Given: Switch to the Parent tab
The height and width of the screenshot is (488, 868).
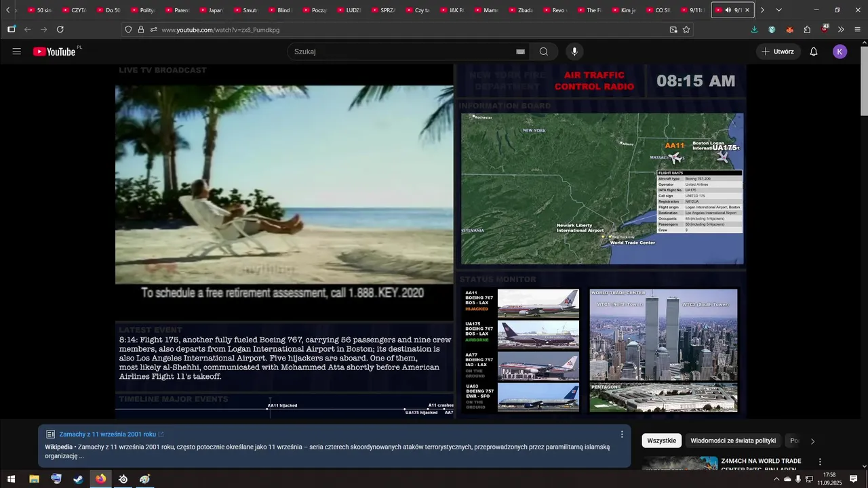Looking at the screenshot, I should [x=177, y=10].
